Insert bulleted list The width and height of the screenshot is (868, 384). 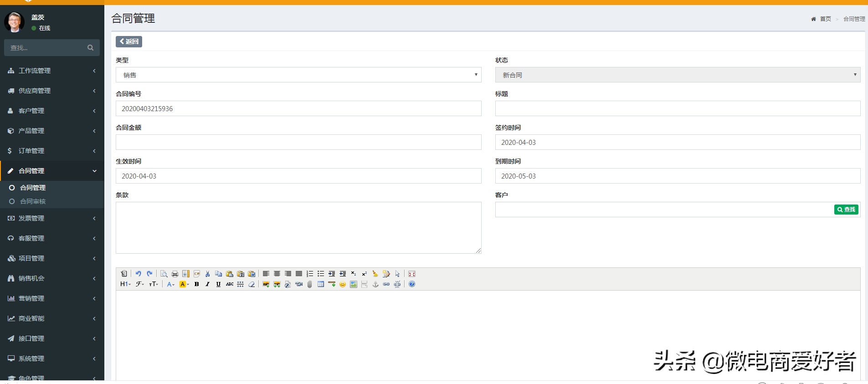tap(321, 274)
